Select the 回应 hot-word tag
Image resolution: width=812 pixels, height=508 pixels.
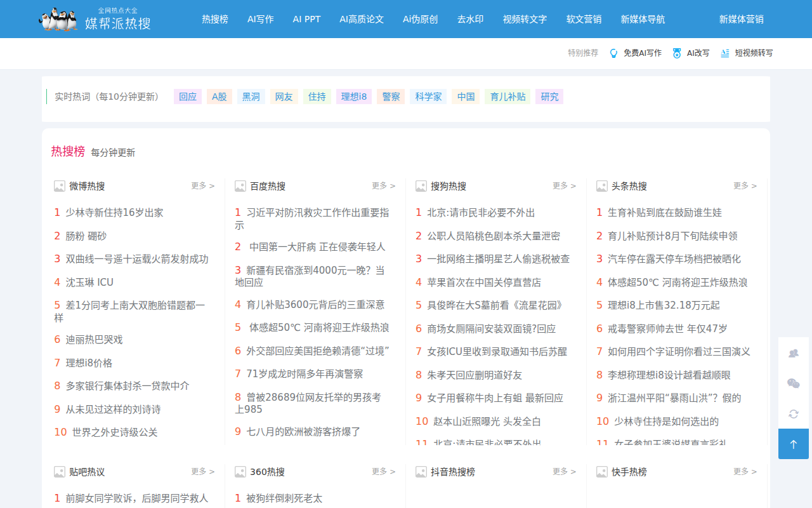(x=188, y=97)
